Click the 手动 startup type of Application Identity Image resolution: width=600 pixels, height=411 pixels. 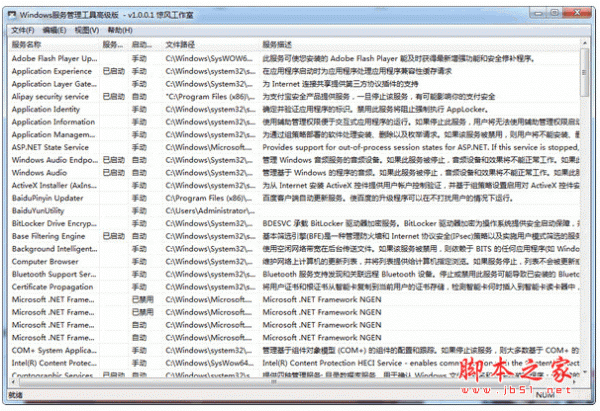point(139,109)
